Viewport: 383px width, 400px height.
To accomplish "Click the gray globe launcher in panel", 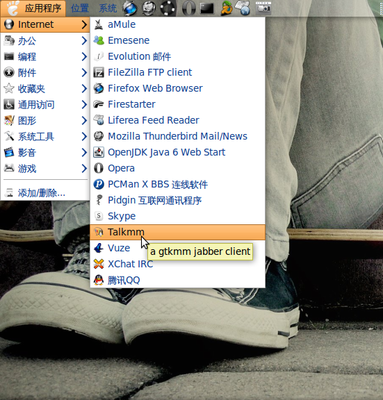I will click(x=149, y=8).
